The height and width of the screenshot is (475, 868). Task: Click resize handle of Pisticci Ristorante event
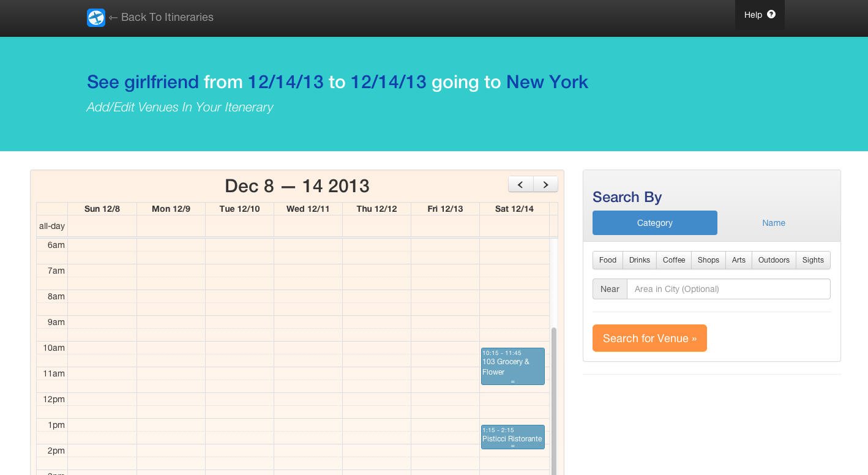coord(512,446)
